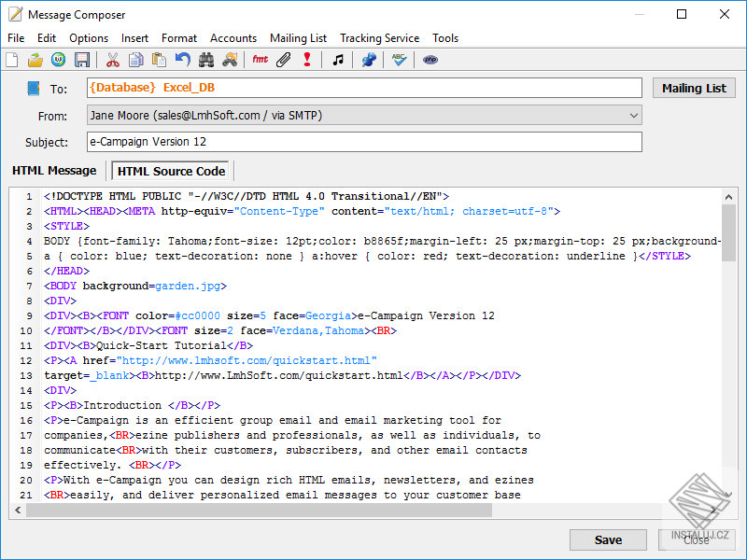
Task: Click the green web import icon
Action: click(x=58, y=60)
